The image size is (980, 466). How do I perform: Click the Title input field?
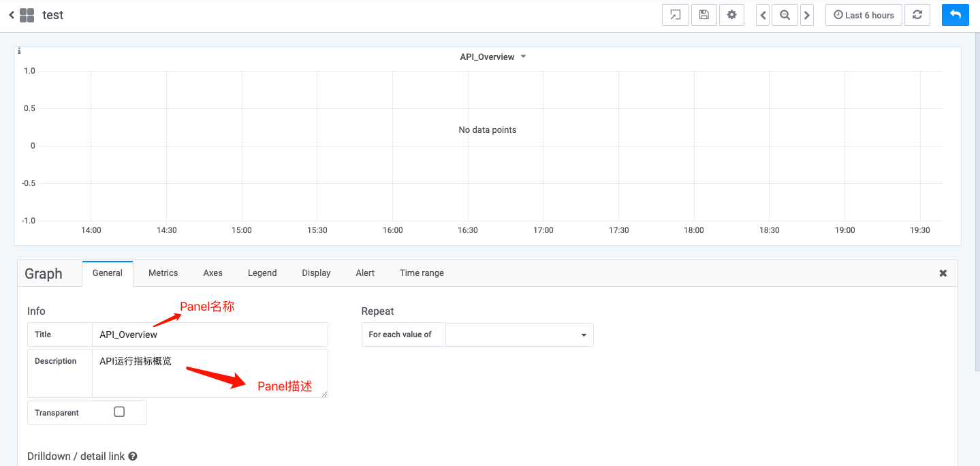[x=210, y=335]
